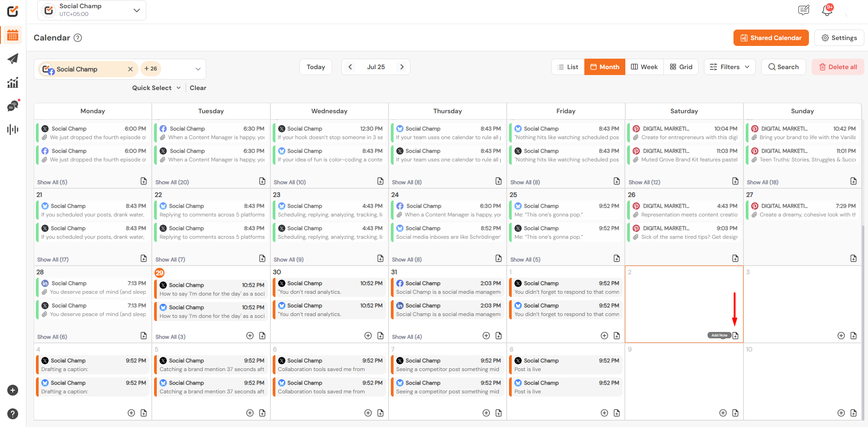Open the Listening waveform sidebar icon
868x427 pixels.
13,130
